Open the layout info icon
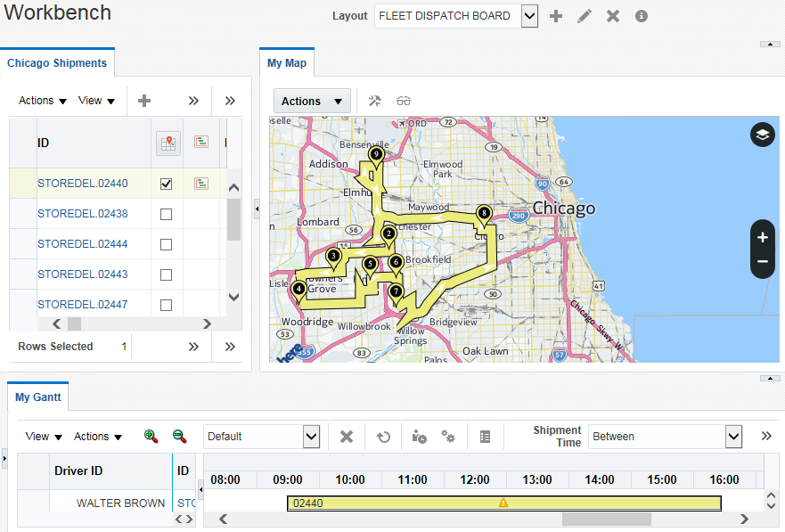Screen dimensions: 785x532 click(641, 16)
